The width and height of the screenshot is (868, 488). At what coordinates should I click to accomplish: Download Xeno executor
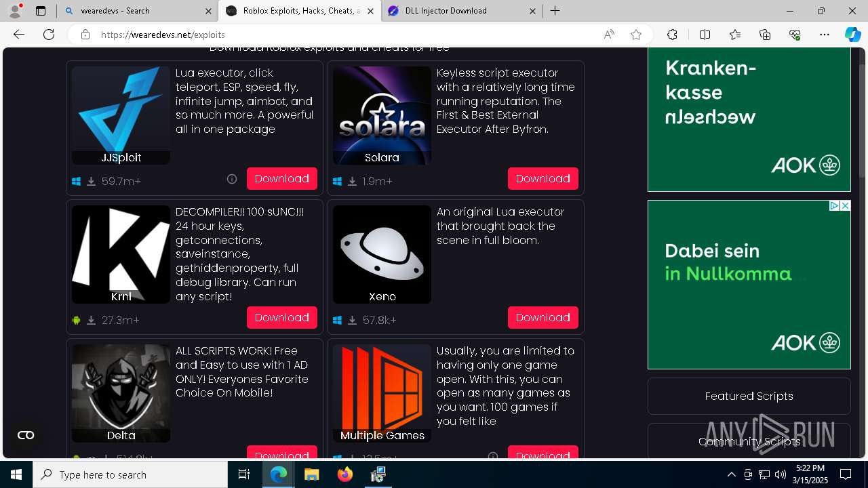[543, 317]
